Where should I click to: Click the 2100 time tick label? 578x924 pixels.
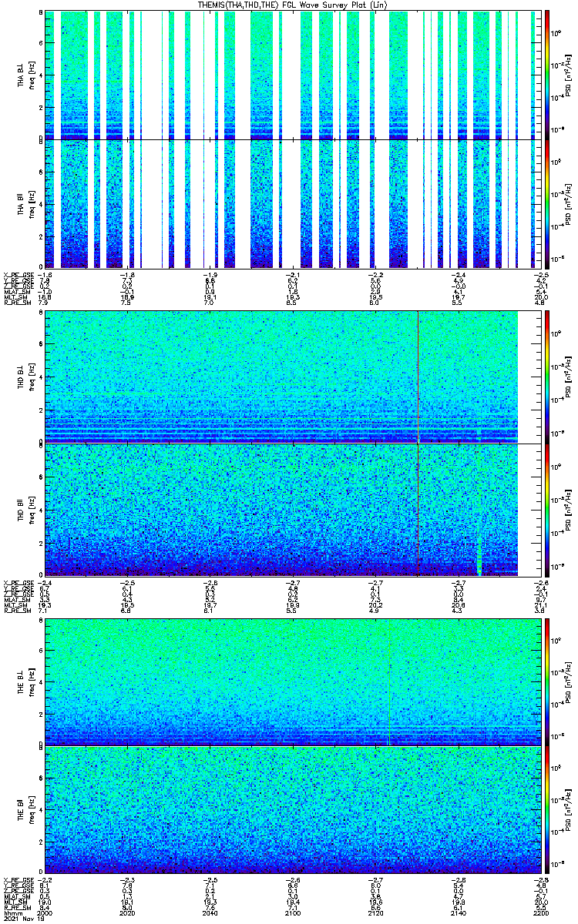click(x=293, y=912)
